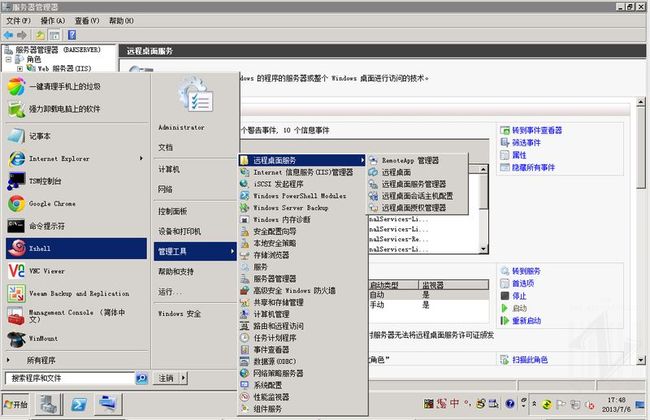Click the toolbar Back arrow

click(8, 35)
